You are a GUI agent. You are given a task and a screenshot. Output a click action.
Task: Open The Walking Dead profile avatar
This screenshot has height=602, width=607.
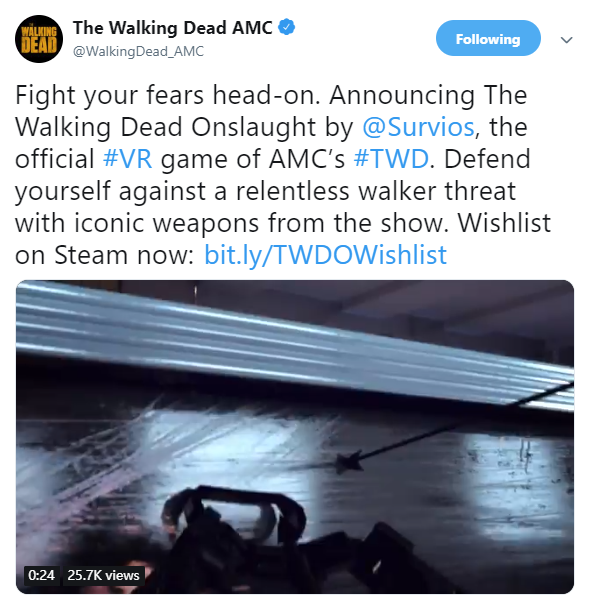coord(39,39)
